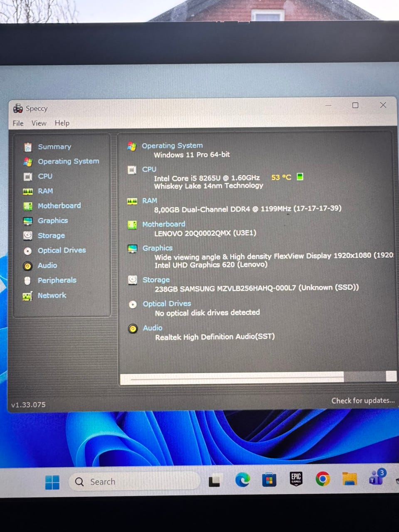The width and height of the screenshot is (399, 532).
Task: Open Optical Drives label in sidebar
Action: coord(62,250)
